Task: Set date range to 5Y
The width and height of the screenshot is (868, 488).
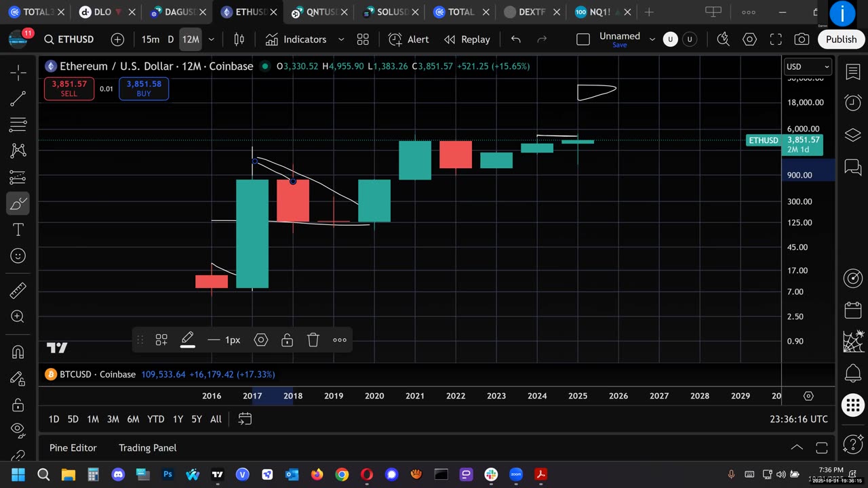Action: (196, 420)
